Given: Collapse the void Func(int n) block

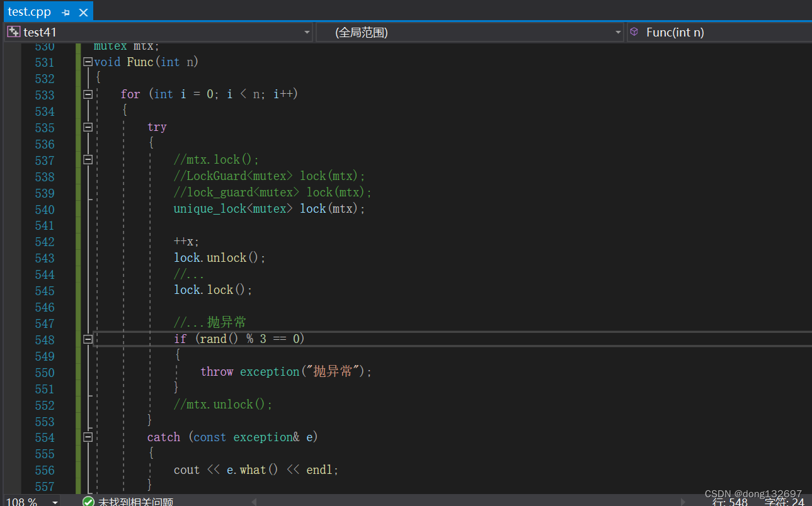Looking at the screenshot, I should (88, 62).
